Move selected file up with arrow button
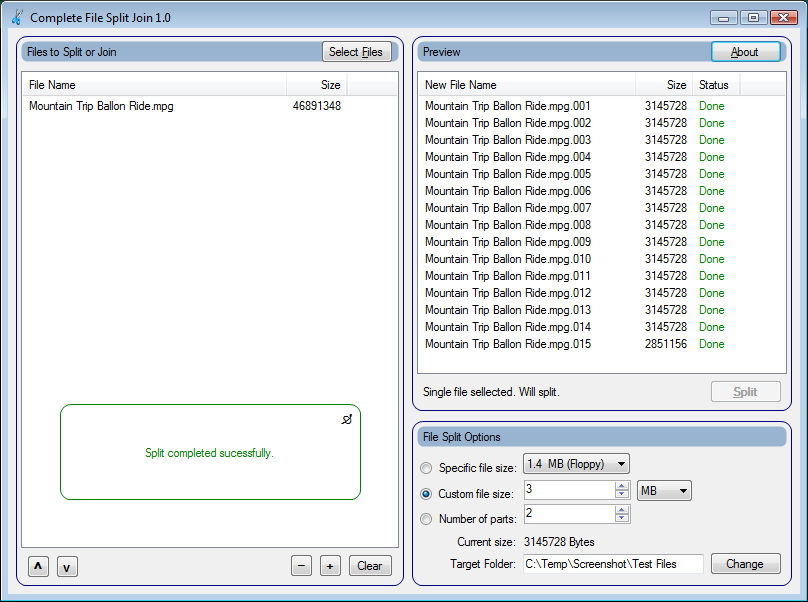Viewport: 808px width, 602px height. (x=38, y=566)
